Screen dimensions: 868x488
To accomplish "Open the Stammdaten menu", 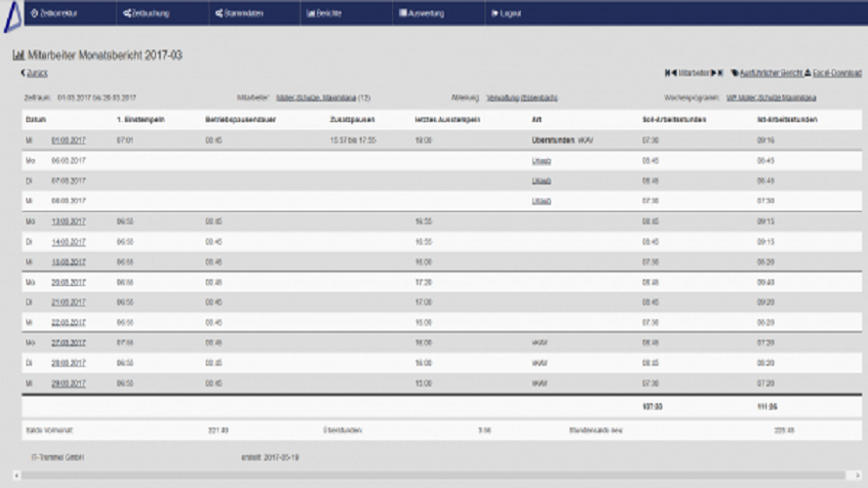I will click(x=239, y=14).
